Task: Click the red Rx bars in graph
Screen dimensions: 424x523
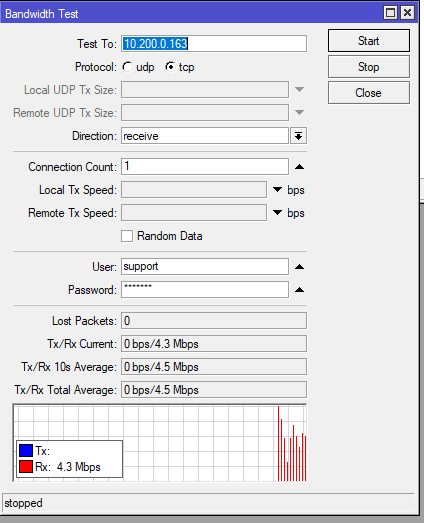Action: click(x=292, y=444)
